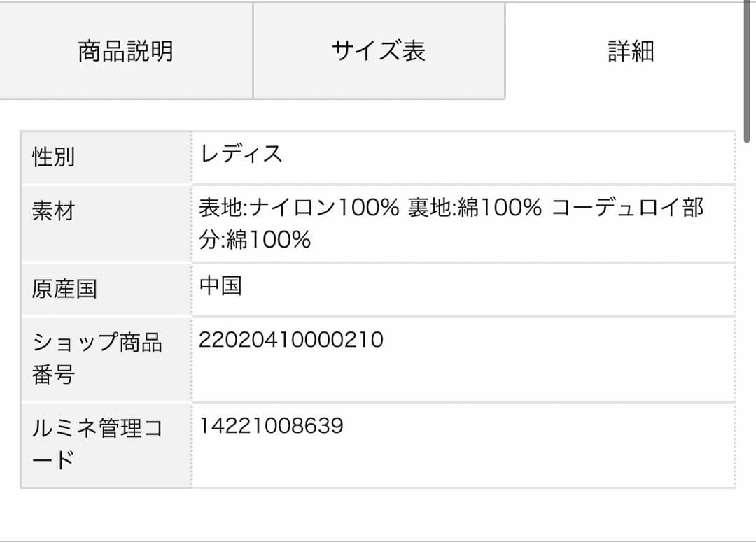Click the 素材 row header
756x542 pixels.
pyautogui.click(x=52, y=212)
